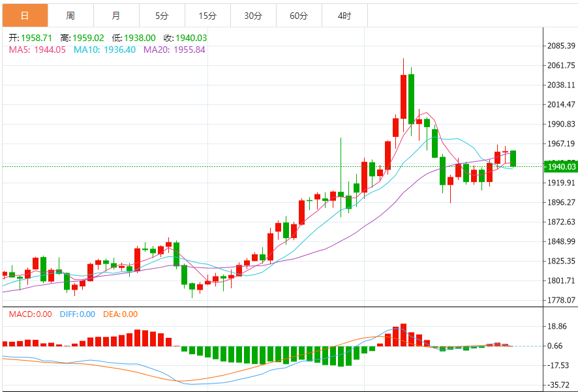Select the 4时 four-hour tab
The image size is (578, 392).
click(x=344, y=16)
